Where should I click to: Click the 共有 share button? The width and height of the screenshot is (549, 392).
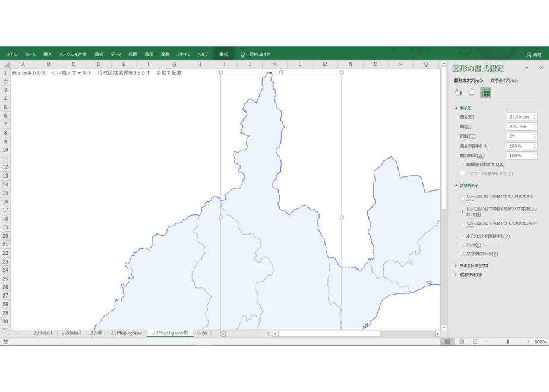coord(534,55)
